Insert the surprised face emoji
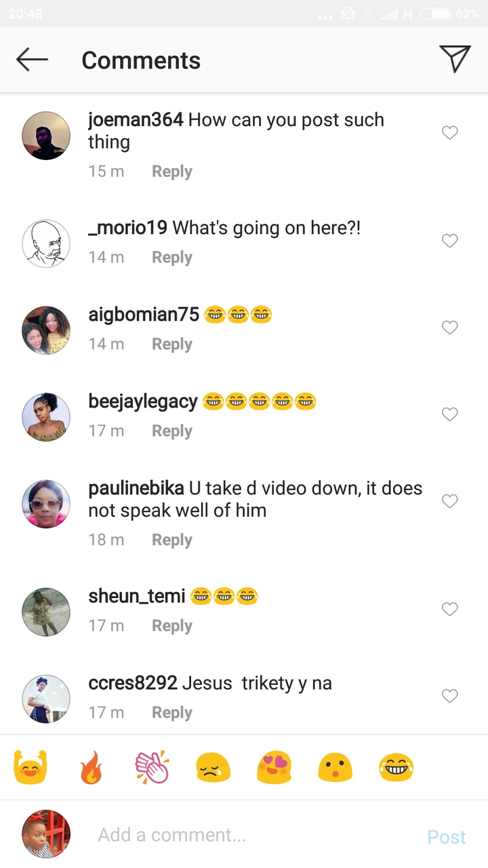The image size is (488, 868). point(335,768)
